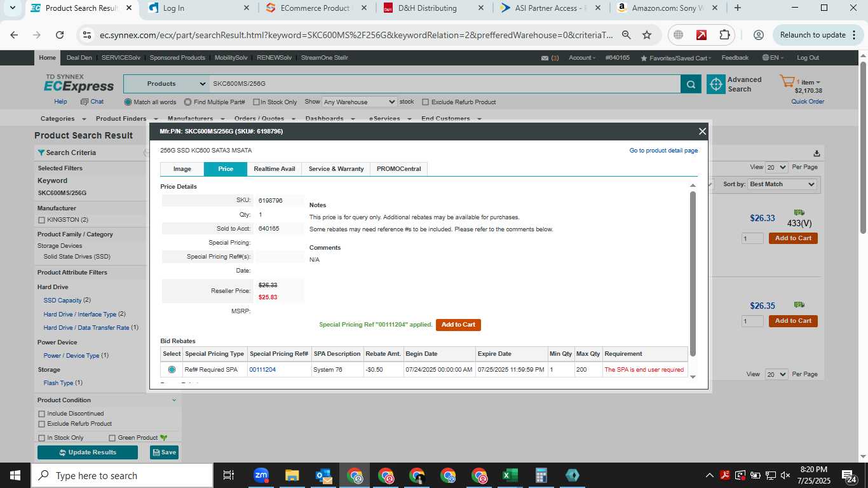Screen dimensions: 868x488
Task: Switch to the Image tab
Action: [182, 169]
